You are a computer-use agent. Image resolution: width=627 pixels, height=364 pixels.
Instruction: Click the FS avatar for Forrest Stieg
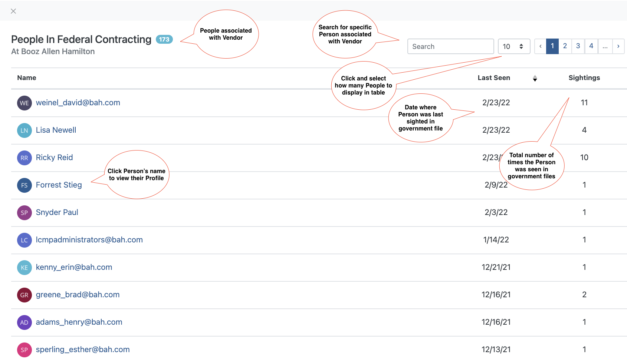pos(24,185)
